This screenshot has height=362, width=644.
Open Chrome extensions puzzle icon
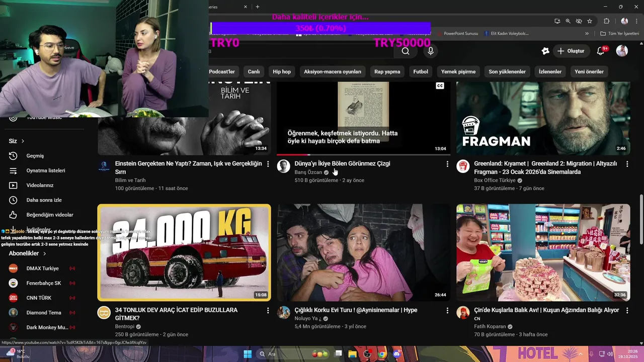click(x=606, y=21)
